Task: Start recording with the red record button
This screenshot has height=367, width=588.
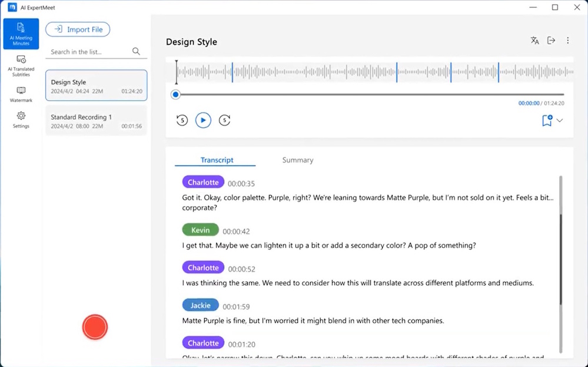Action: [95, 327]
